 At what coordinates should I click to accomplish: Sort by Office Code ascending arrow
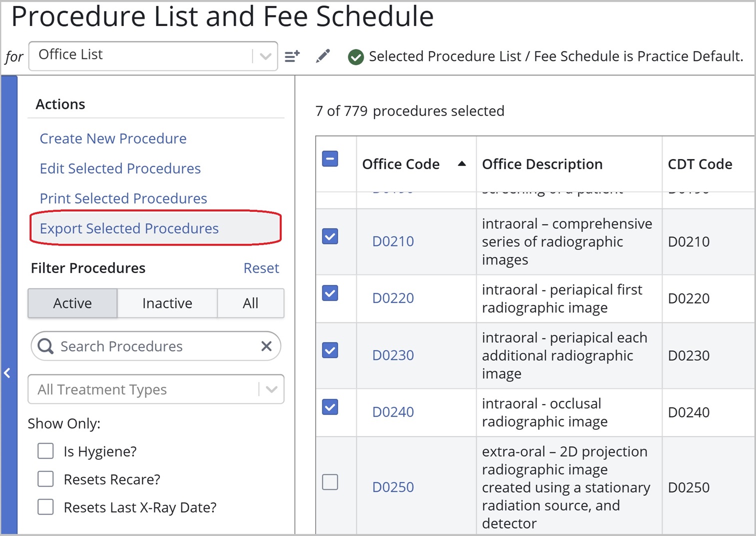pyautogui.click(x=462, y=163)
